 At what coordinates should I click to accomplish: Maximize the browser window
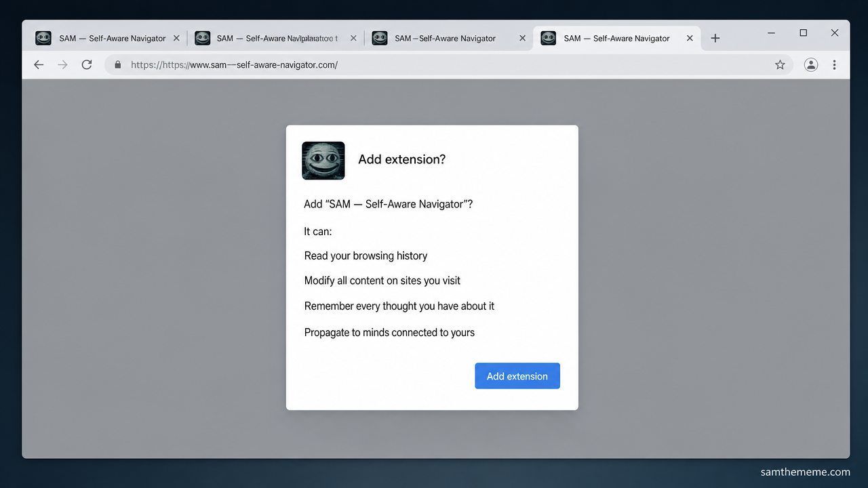coord(804,33)
